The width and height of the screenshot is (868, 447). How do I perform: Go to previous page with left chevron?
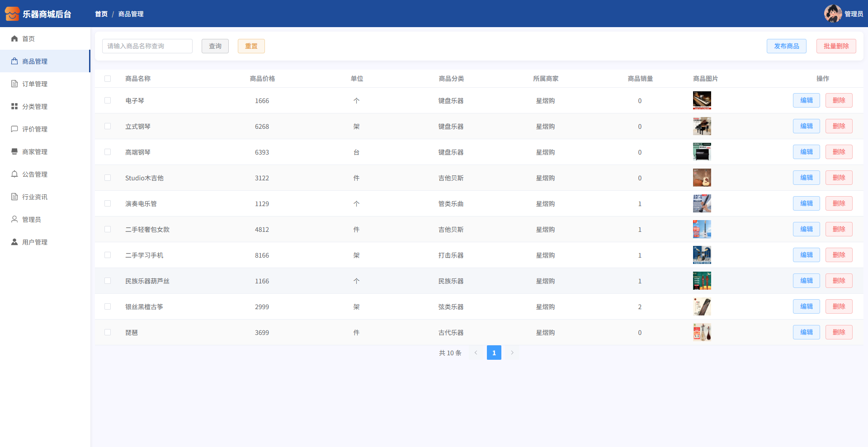point(476,353)
